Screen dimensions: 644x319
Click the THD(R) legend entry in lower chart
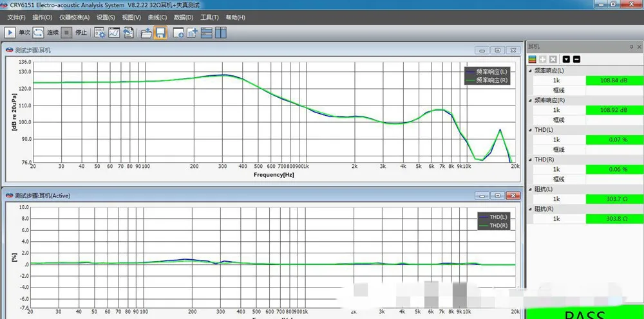(493, 225)
